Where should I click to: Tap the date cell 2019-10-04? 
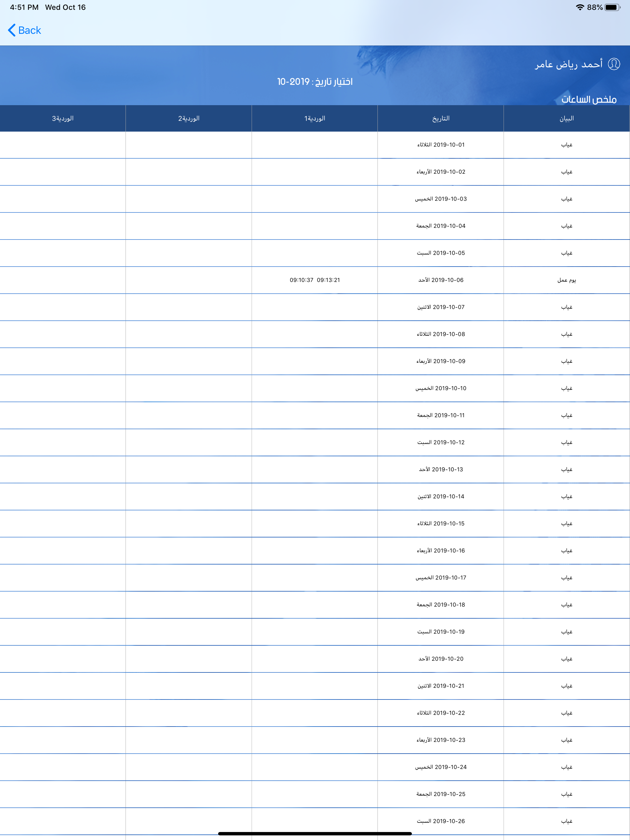point(441,226)
